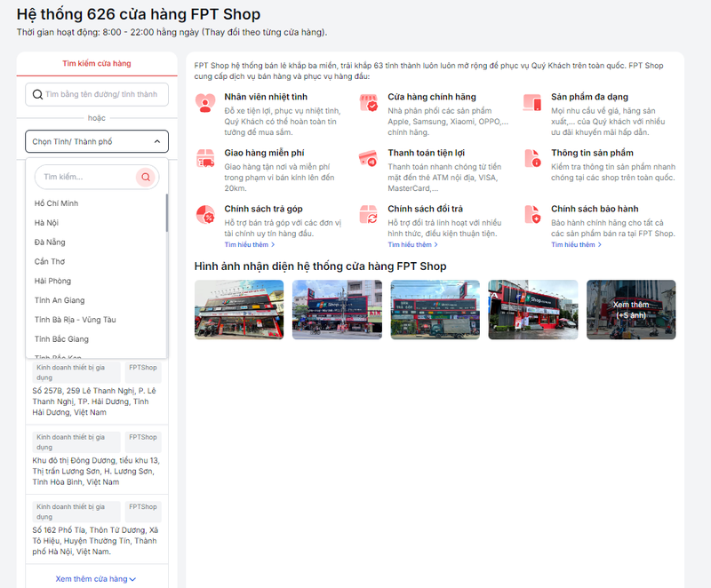Open Tìm hiểu thêm under Chính sách bảo hành
This screenshot has width=711, height=588.
pyautogui.click(x=576, y=244)
